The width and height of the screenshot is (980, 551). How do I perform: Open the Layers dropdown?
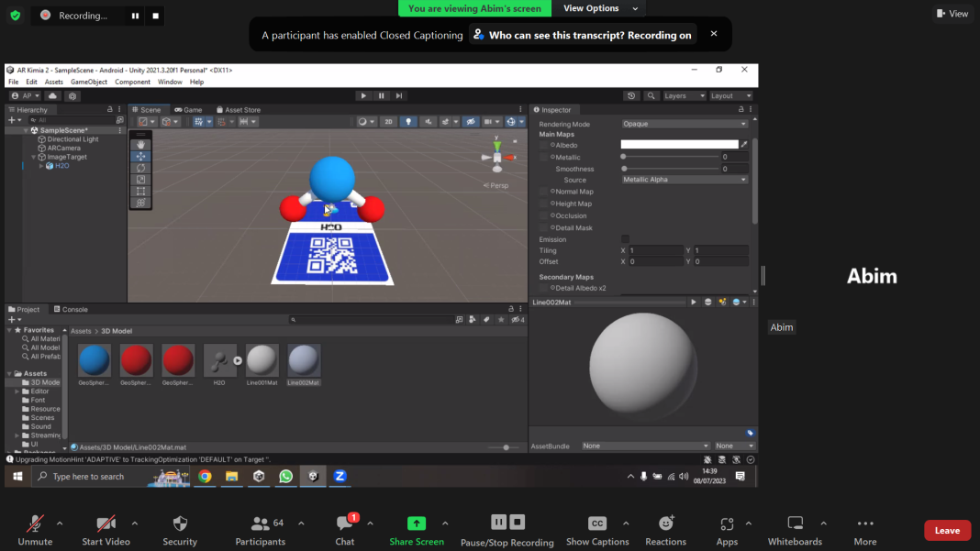tap(684, 95)
